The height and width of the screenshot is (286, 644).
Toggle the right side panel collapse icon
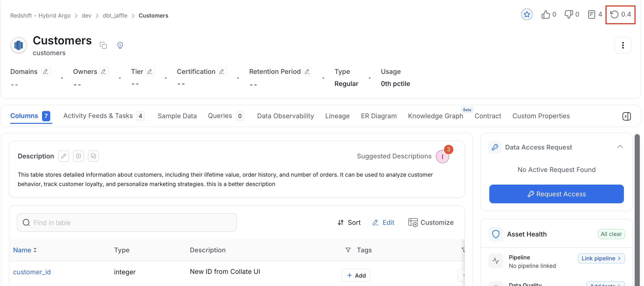(x=626, y=116)
